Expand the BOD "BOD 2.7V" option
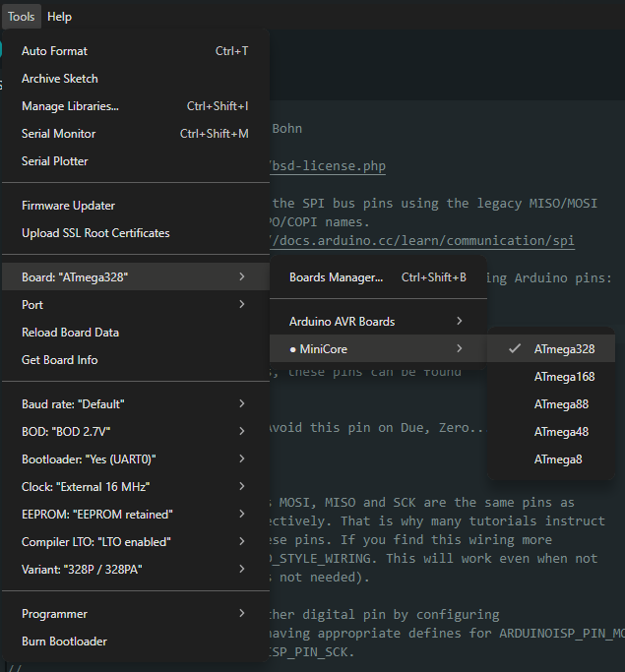Viewport: 625px width, 672px height. (x=136, y=431)
